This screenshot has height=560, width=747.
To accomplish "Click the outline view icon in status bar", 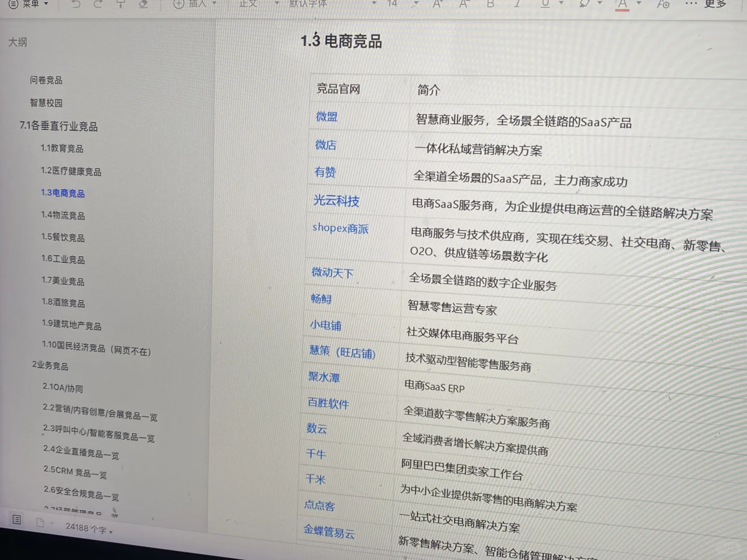I will click(x=17, y=520).
